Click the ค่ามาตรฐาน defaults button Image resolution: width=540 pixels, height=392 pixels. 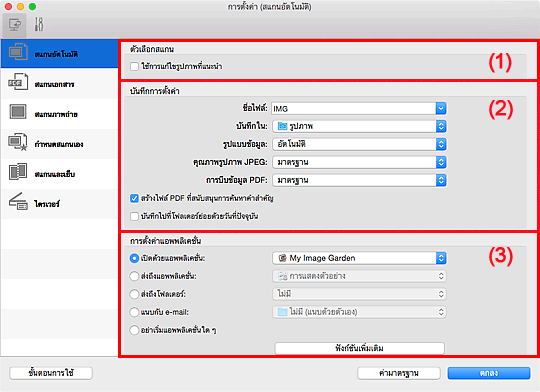tap(399, 373)
